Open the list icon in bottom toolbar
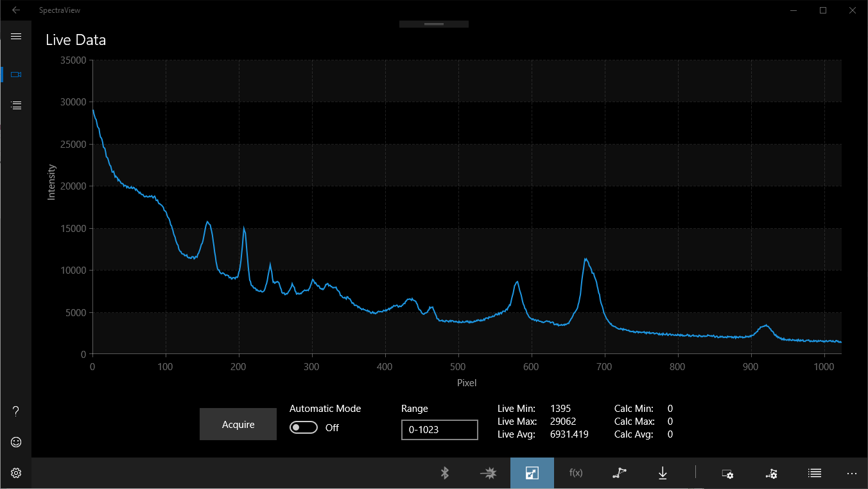This screenshot has height=489, width=868. [815, 474]
